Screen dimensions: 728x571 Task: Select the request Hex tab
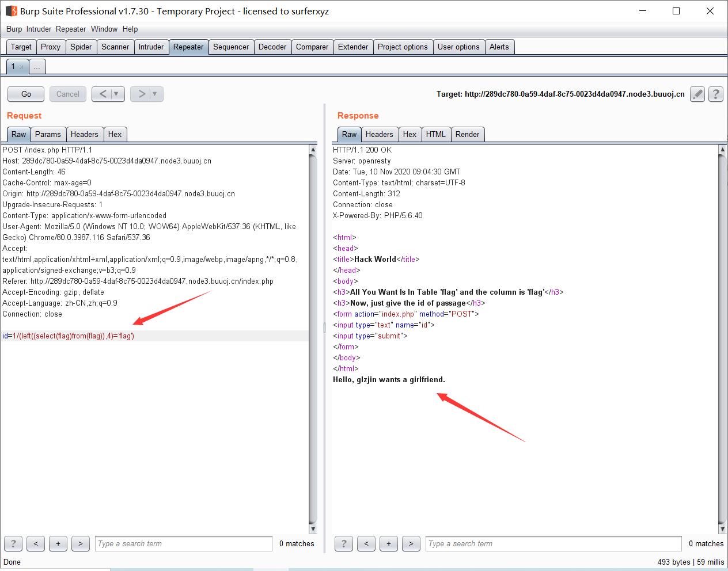(115, 134)
